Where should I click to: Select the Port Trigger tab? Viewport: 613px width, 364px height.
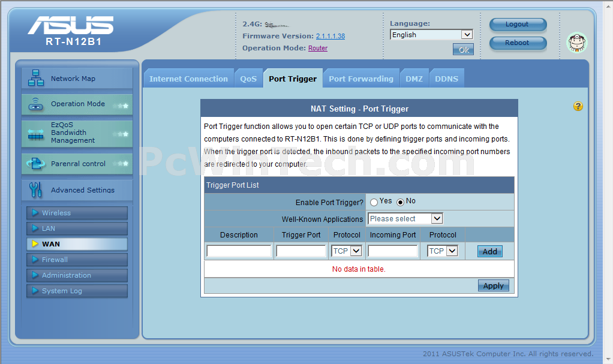293,79
